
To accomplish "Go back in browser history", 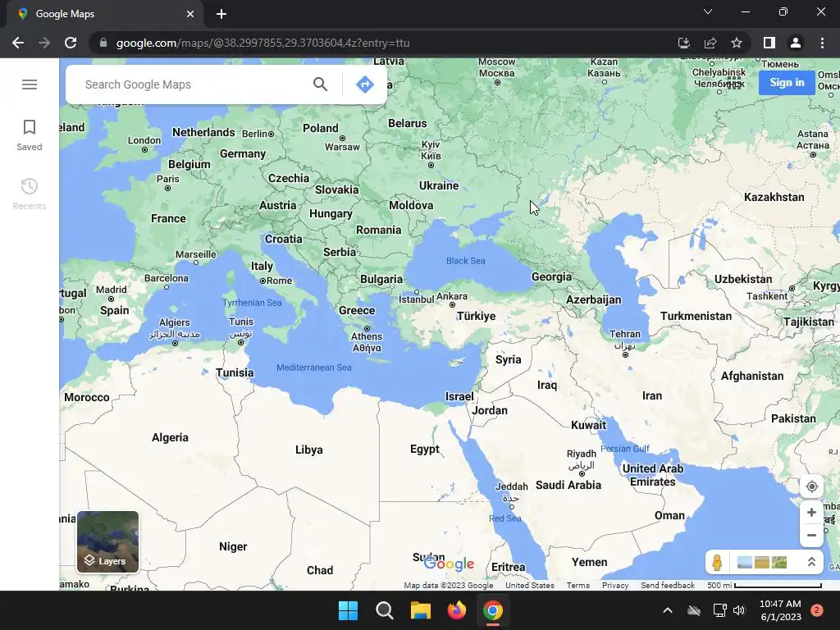I will [18, 43].
